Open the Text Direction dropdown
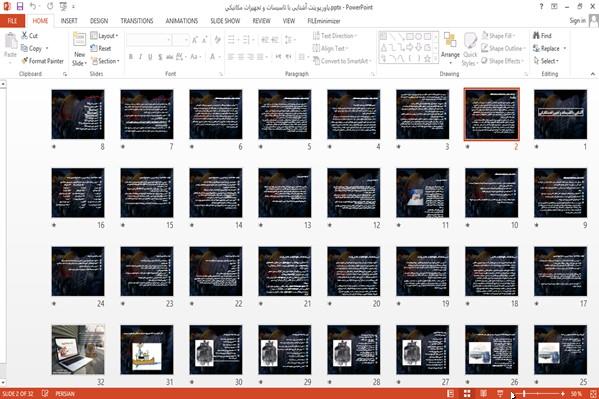This screenshot has width=599, height=399. click(335, 36)
